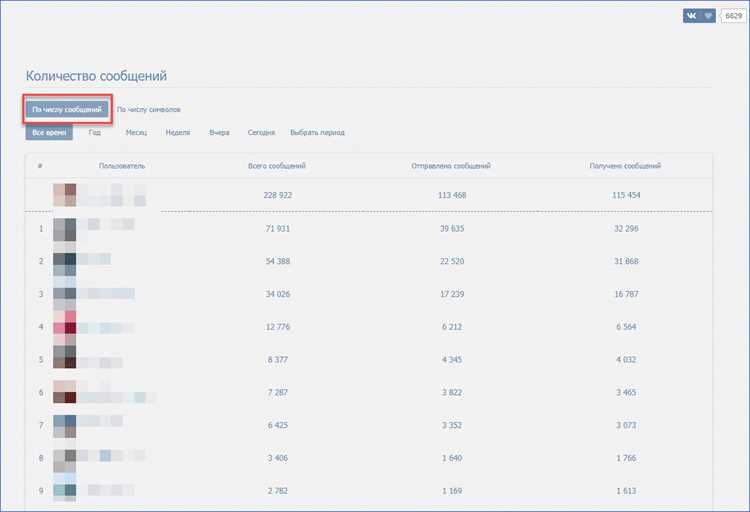Click total messages value 228 922
This screenshot has height=512, width=750.
[x=278, y=195]
